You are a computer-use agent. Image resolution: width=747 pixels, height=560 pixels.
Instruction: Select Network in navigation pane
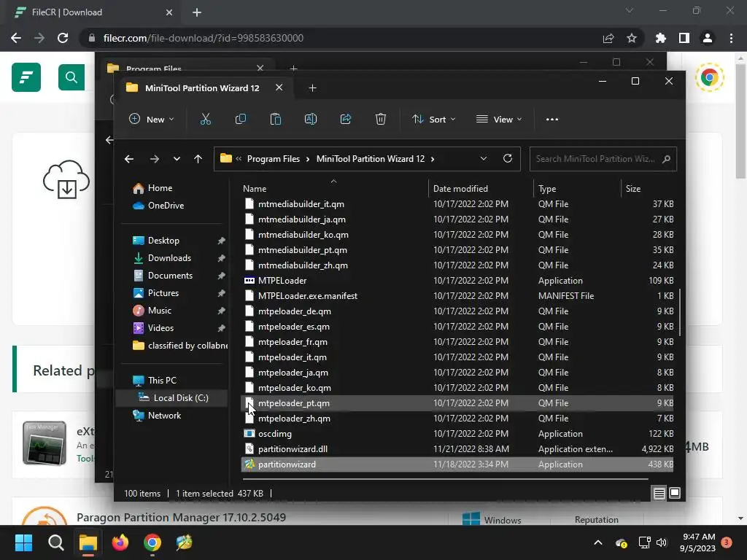[x=164, y=416]
